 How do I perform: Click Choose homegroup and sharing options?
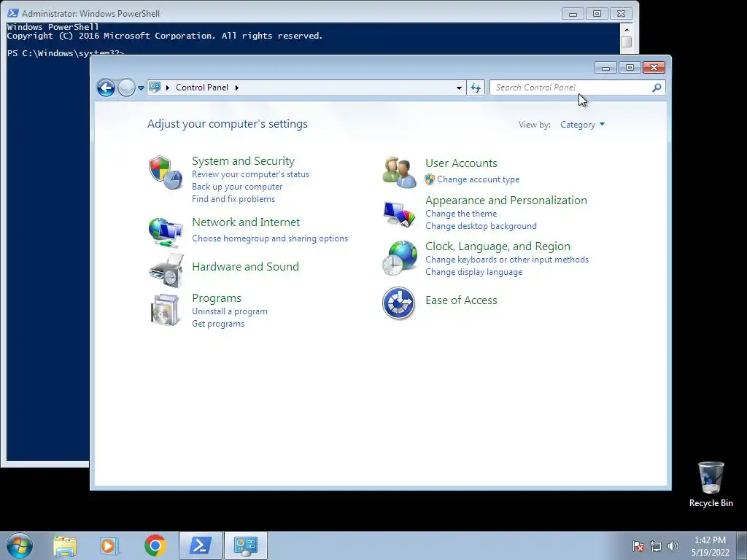(270, 238)
